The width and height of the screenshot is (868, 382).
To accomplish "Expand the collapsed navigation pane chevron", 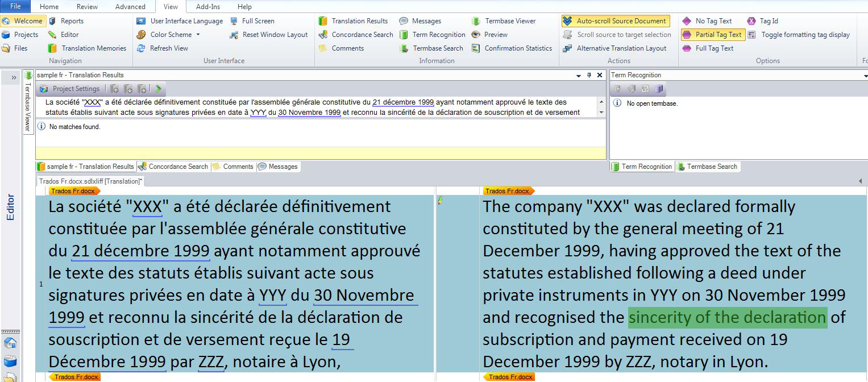I will pyautogui.click(x=14, y=77).
